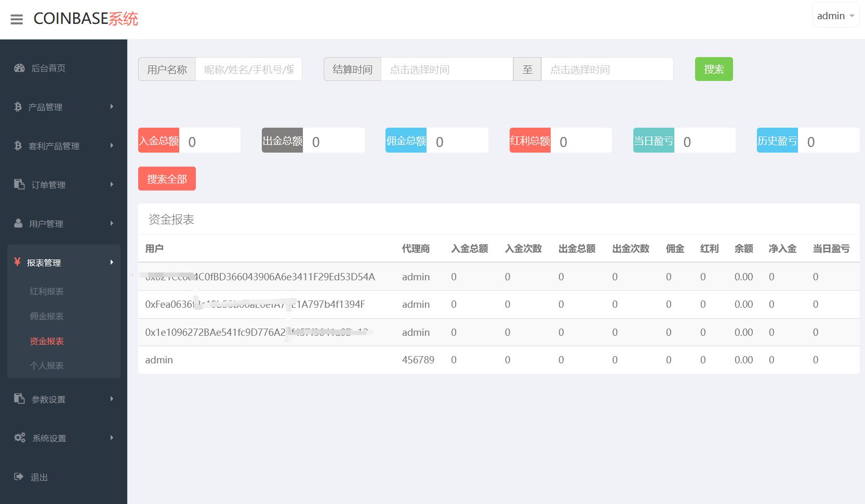The width and height of the screenshot is (865, 504).
Task: Go to 后台首页 in sidebar
Action: [48, 68]
